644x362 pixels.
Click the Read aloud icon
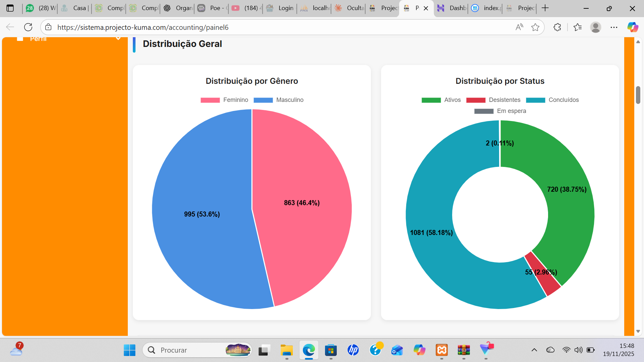pyautogui.click(x=519, y=27)
